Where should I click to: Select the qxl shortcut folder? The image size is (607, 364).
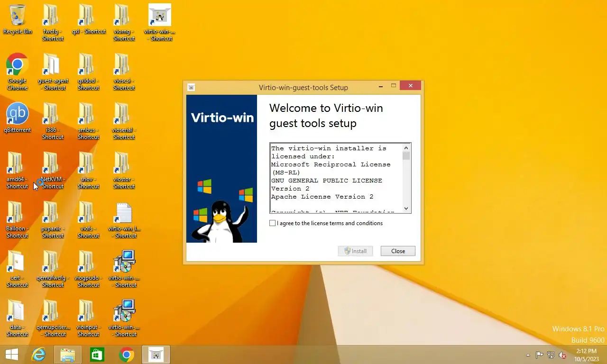pyautogui.click(x=88, y=20)
